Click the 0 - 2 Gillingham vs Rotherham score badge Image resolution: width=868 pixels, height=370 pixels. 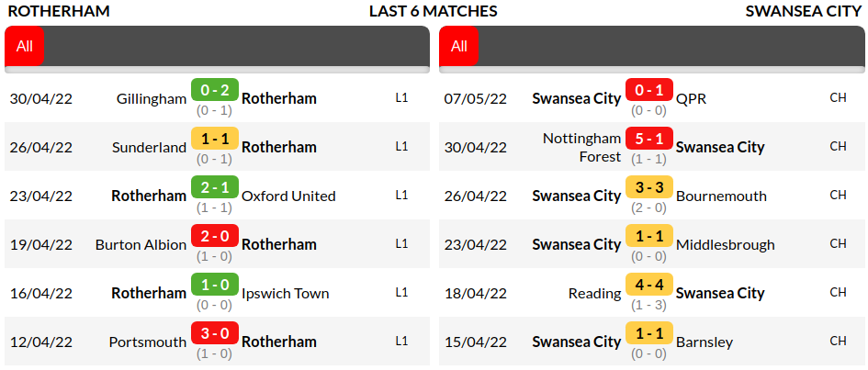click(215, 90)
